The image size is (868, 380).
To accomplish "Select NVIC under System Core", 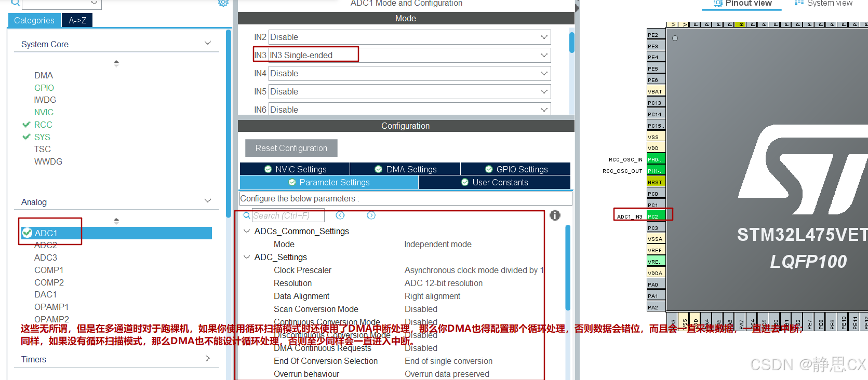I will 44,112.
